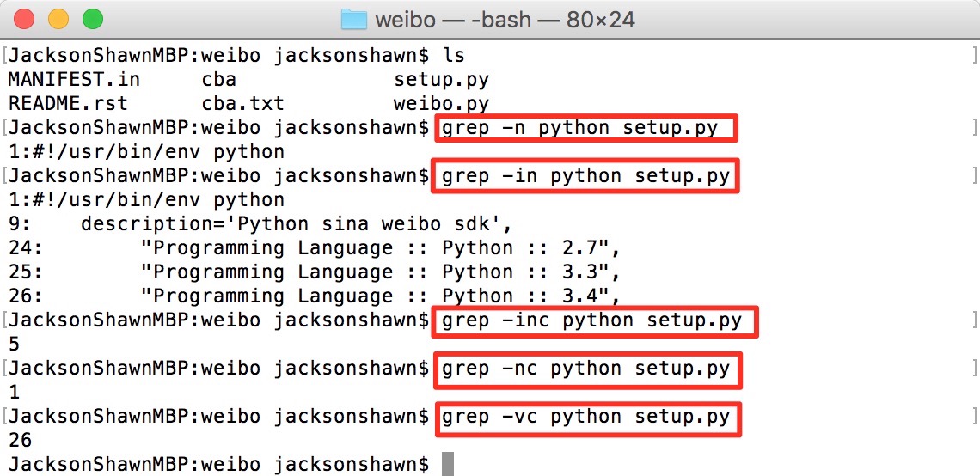Screen dimensions: 980x476
Task: Click the output line "Python :: 3.3"
Action: click(314, 272)
